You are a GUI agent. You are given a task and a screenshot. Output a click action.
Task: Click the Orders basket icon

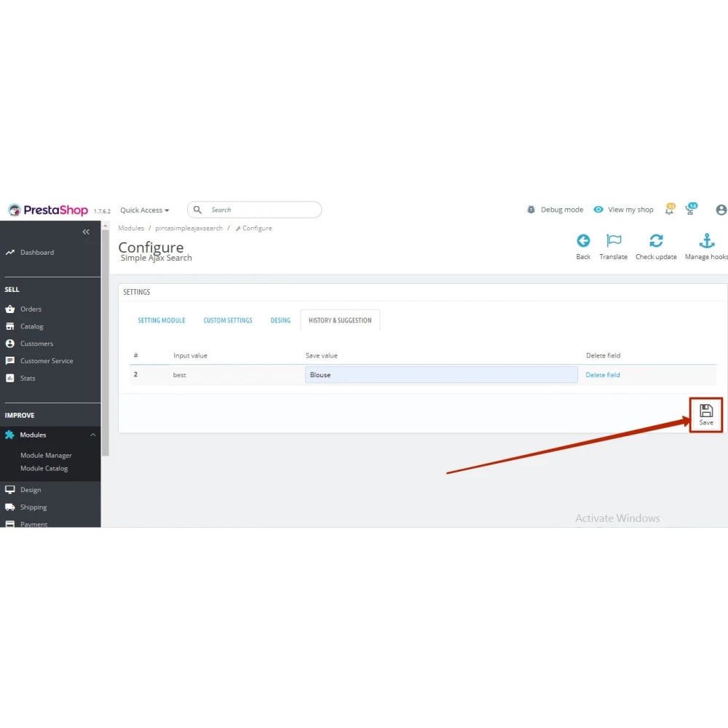point(9,309)
